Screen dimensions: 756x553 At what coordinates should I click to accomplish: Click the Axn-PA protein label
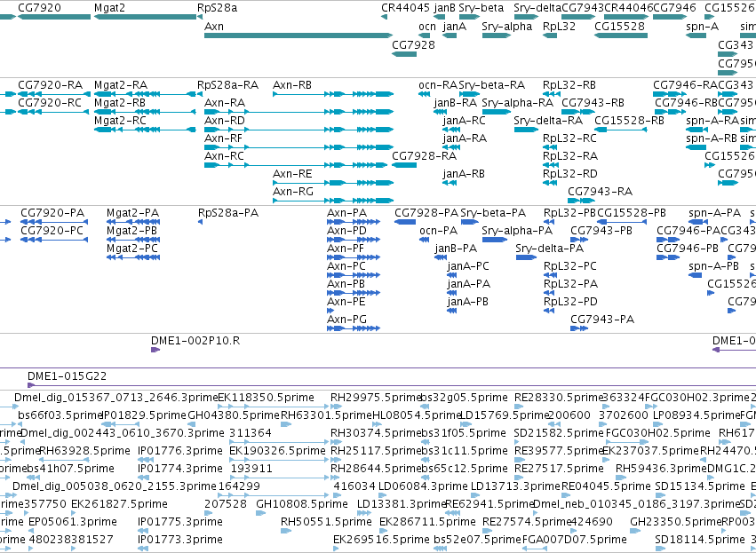346,213
